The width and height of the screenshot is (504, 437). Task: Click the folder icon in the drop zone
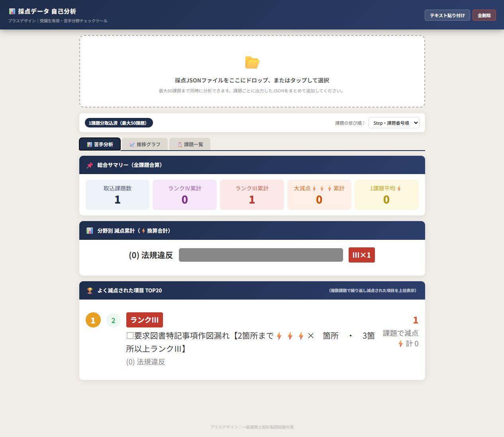coord(252,63)
